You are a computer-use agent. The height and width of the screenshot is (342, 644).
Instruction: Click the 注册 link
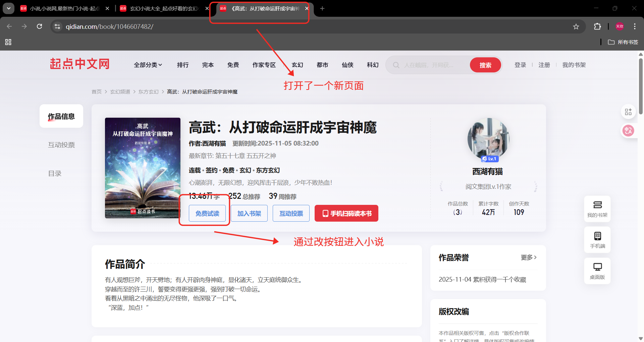point(544,65)
